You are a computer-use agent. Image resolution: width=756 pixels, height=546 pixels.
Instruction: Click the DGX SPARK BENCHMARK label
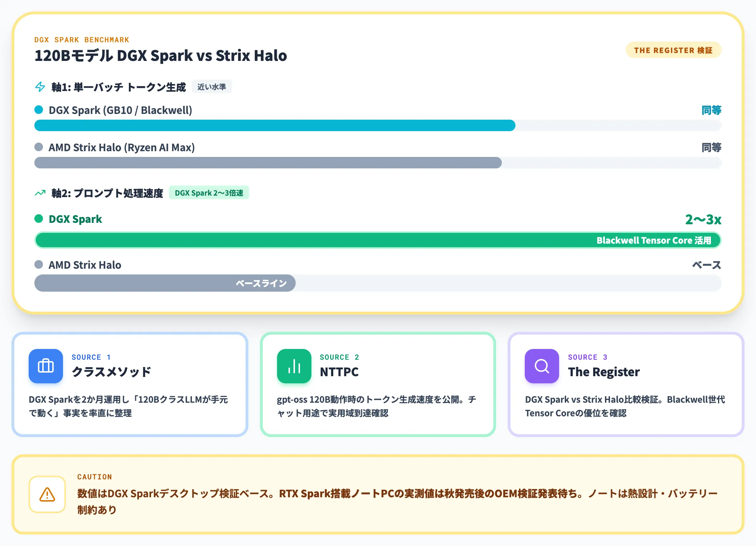click(82, 40)
